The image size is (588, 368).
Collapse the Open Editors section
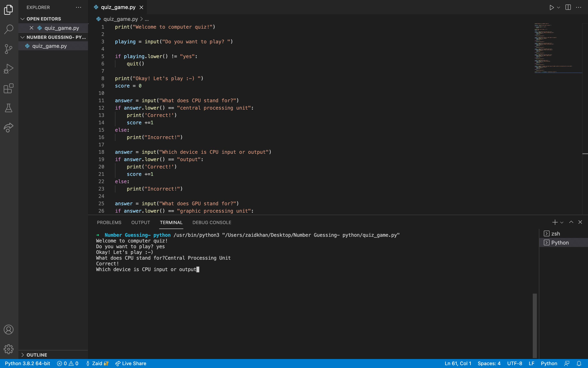coord(23,19)
